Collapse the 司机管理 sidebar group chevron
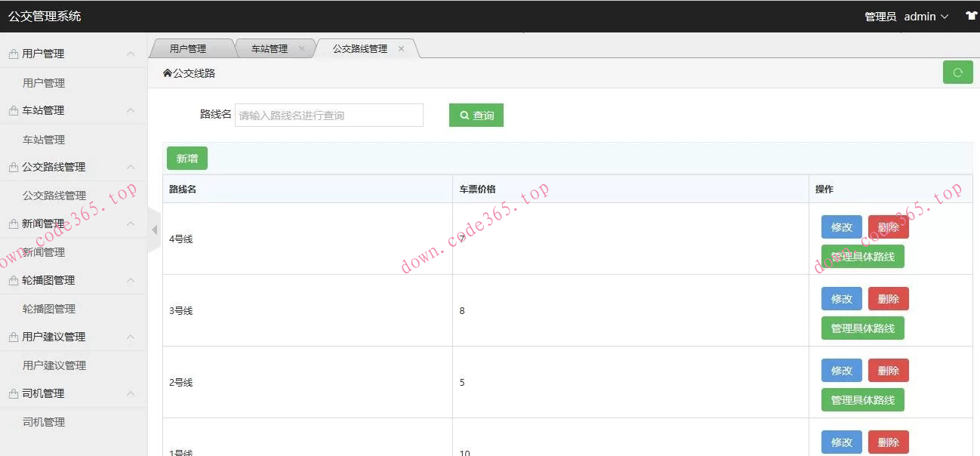 pyautogui.click(x=131, y=393)
